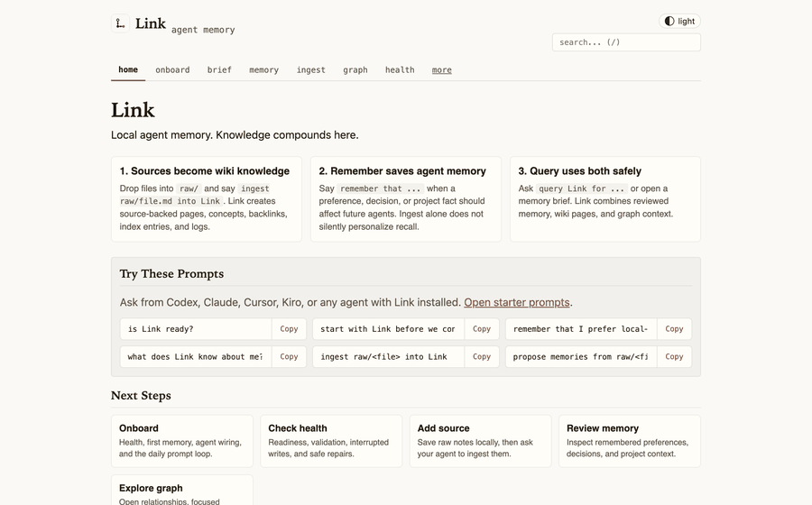Screen dimensions: 812x505
Task: Copy the 'propose memories' prompt
Action: [674, 356]
